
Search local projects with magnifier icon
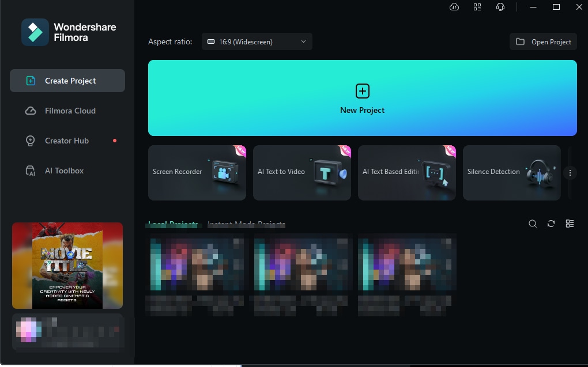(533, 224)
